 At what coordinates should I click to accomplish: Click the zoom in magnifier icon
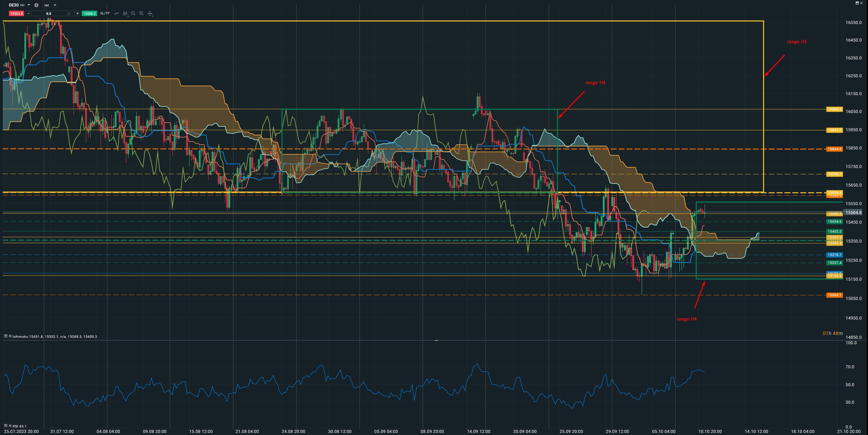[142, 13]
